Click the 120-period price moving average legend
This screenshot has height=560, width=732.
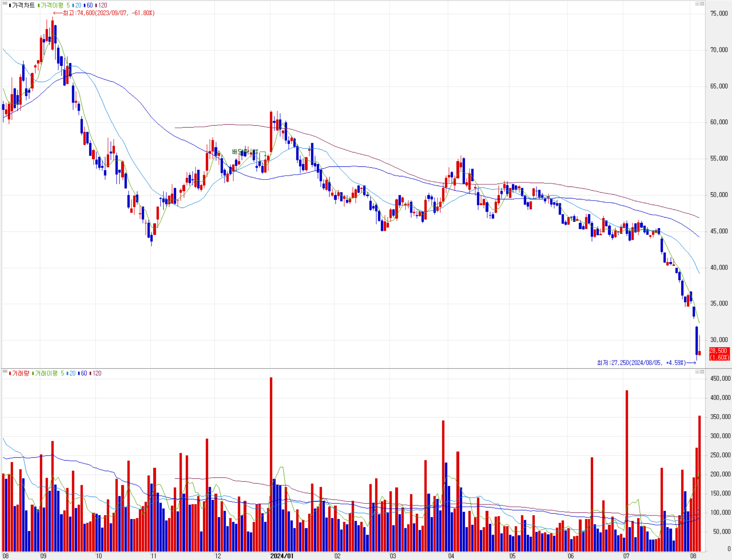(102, 5)
